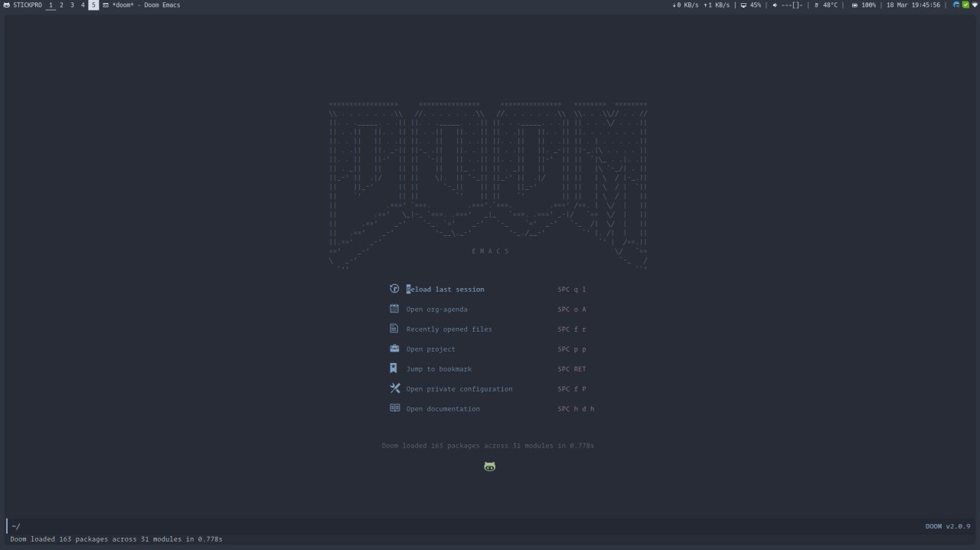Click the reload last session history icon

(394, 289)
